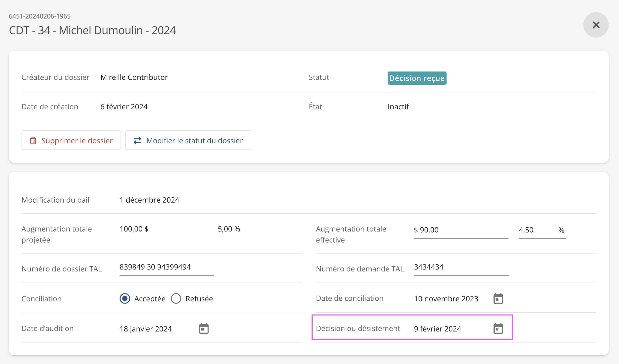Select the Refusée conciliation radio button
This screenshot has height=364, width=619.
click(x=176, y=299)
